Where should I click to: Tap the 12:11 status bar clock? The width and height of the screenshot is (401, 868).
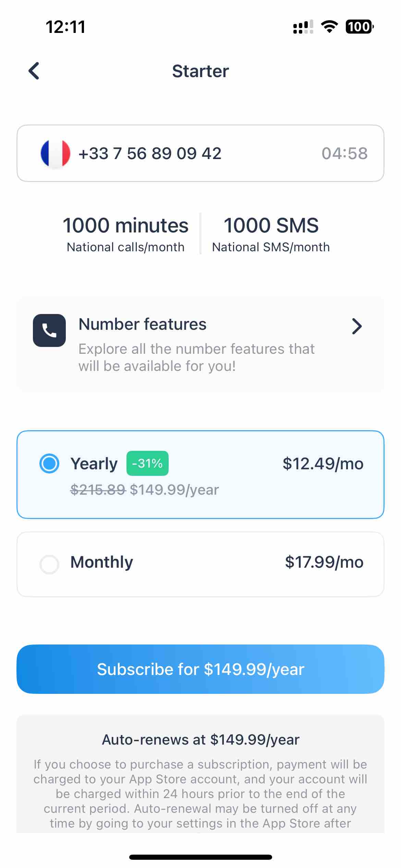tap(65, 27)
